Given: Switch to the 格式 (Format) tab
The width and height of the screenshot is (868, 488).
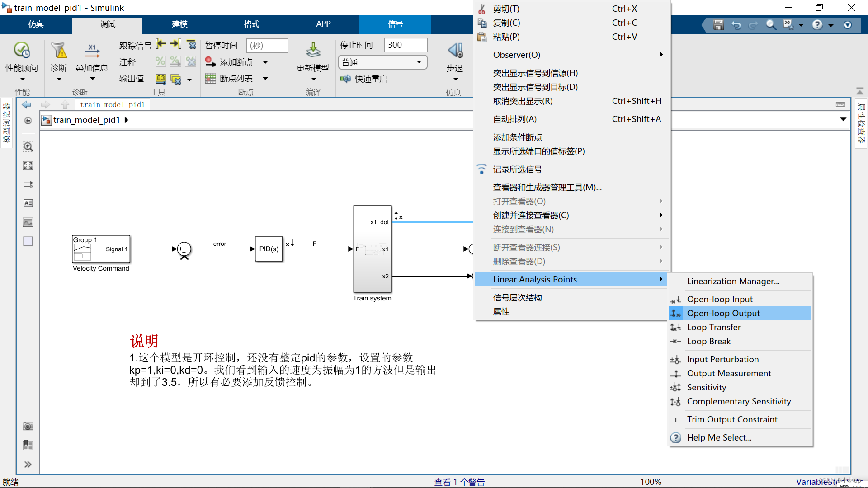Looking at the screenshot, I should coord(251,24).
